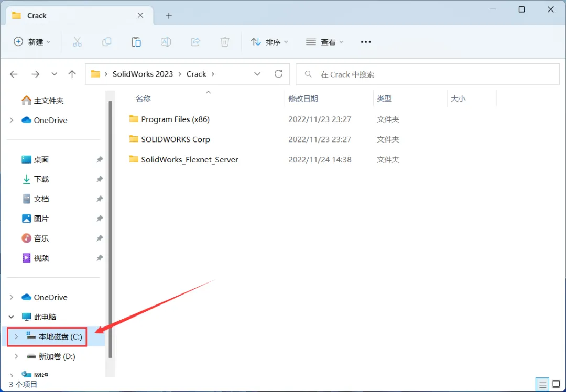566x392 pixels.
Task: Go up one folder level
Action: click(72, 74)
